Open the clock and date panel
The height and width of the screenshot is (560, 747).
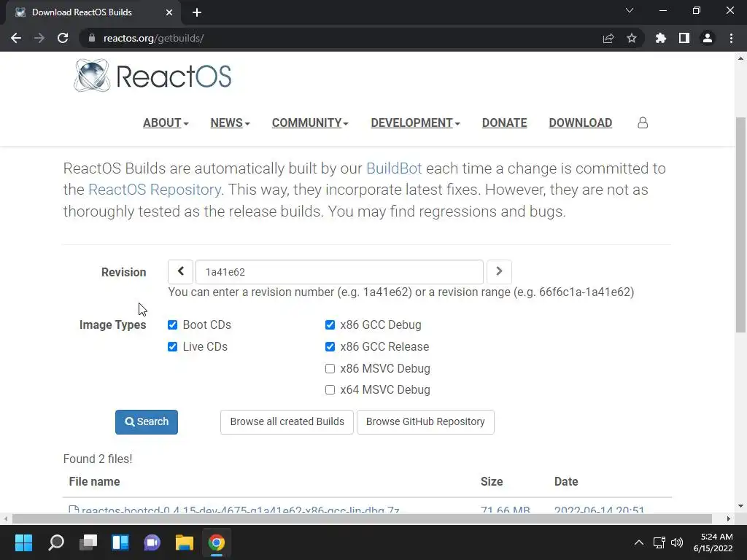coord(713,542)
